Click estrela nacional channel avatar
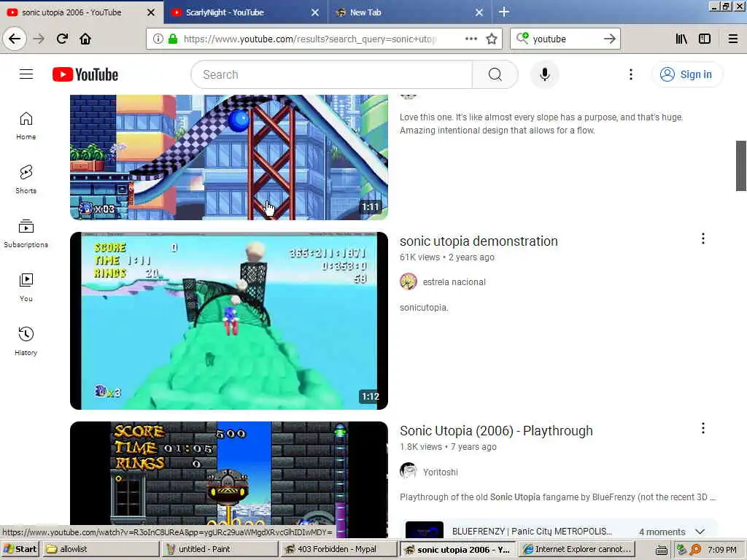 (409, 281)
